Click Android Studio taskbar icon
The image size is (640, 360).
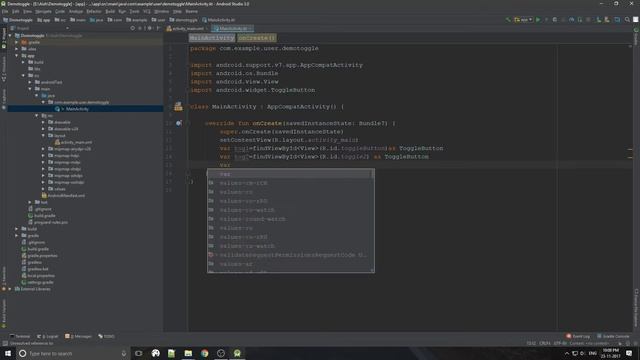[237, 353]
